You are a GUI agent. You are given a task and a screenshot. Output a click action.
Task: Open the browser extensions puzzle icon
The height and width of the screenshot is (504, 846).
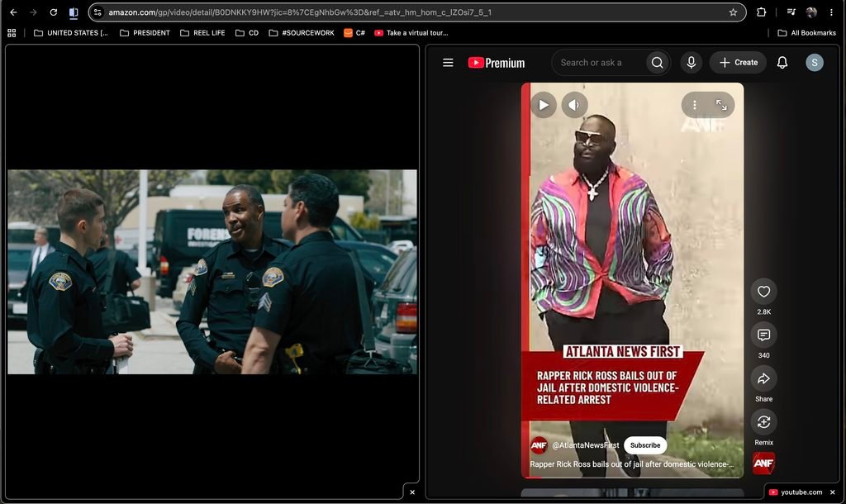(761, 12)
